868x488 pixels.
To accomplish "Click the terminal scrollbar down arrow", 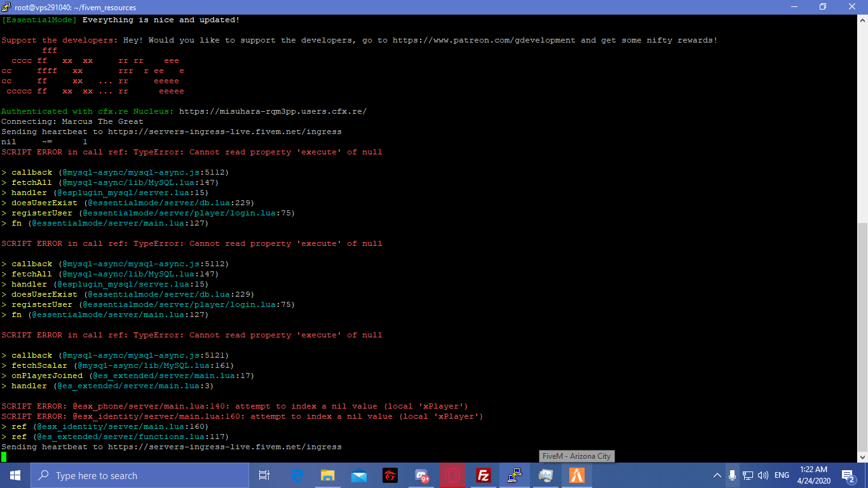I will pyautogui.click(x=862, y=457).
